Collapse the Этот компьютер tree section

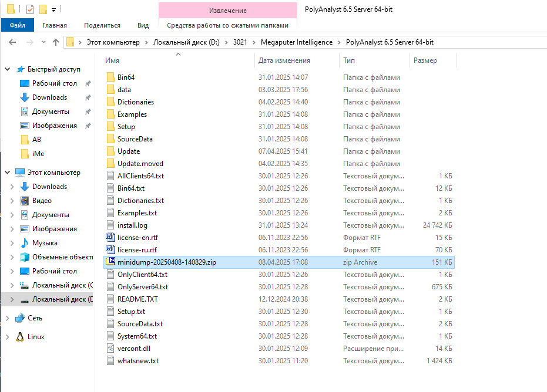tap(7, 173)
